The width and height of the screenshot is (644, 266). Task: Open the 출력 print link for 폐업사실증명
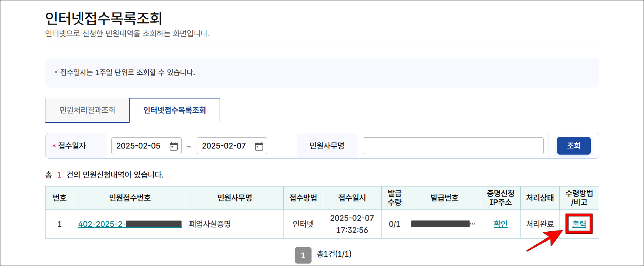pos(579,224)
